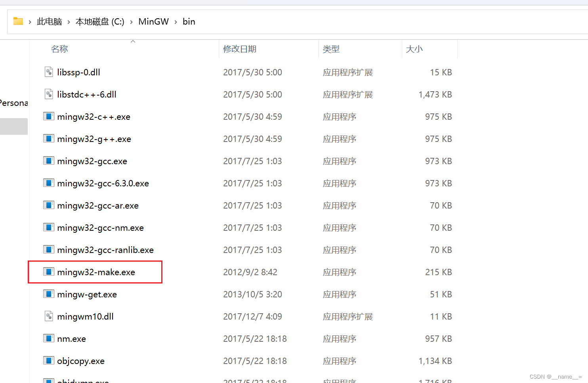Click the 类型 column header divider
Image resolution: width=588 pixels, height=383 pixels.
[x=402, y=49]
